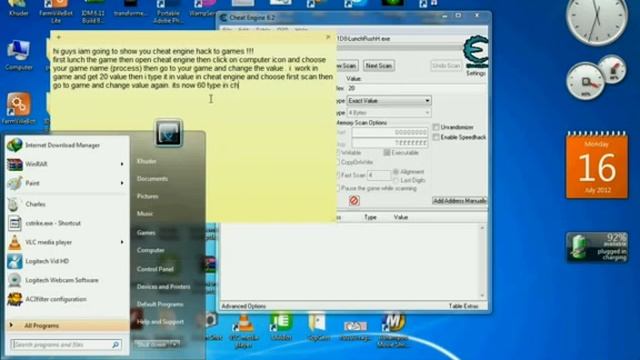
Task: Open Pictures from the Start menu
Action: coord(147,196)
